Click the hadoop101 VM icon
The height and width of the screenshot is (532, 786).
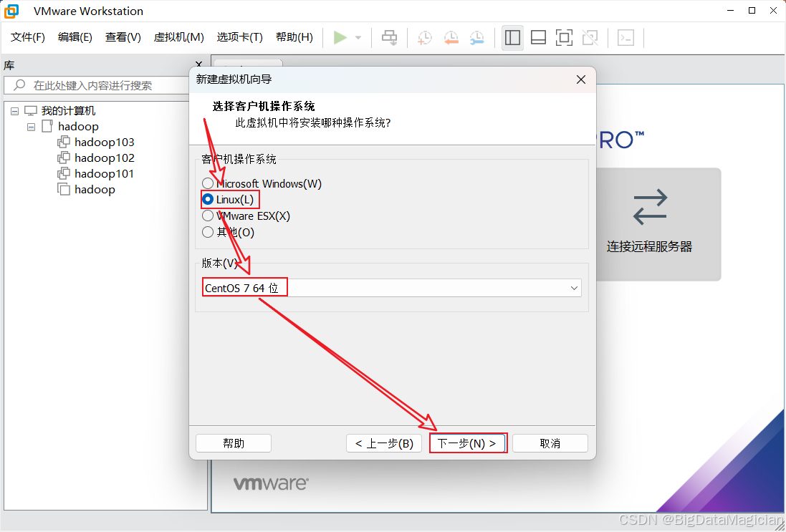[x=64, y=174]
